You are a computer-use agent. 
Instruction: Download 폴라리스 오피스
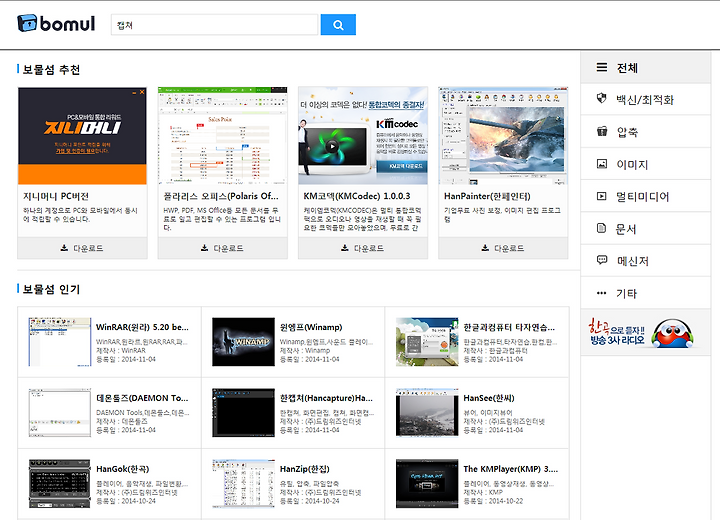223,248
